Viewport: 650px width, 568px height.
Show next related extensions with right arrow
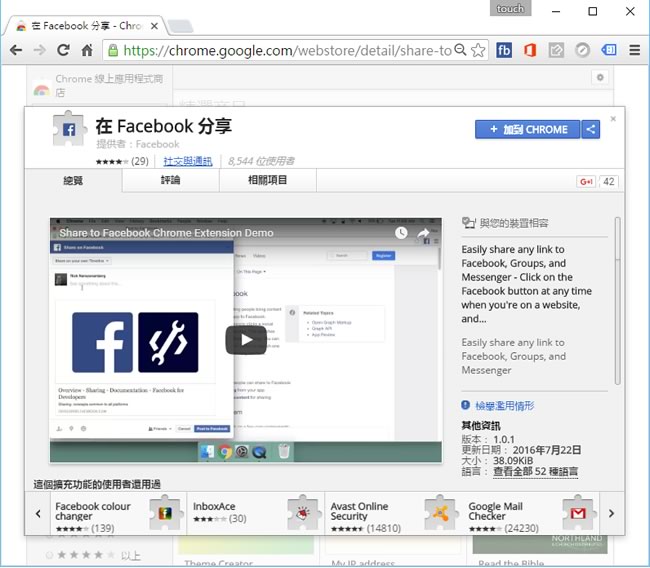[x=611, y=514]
